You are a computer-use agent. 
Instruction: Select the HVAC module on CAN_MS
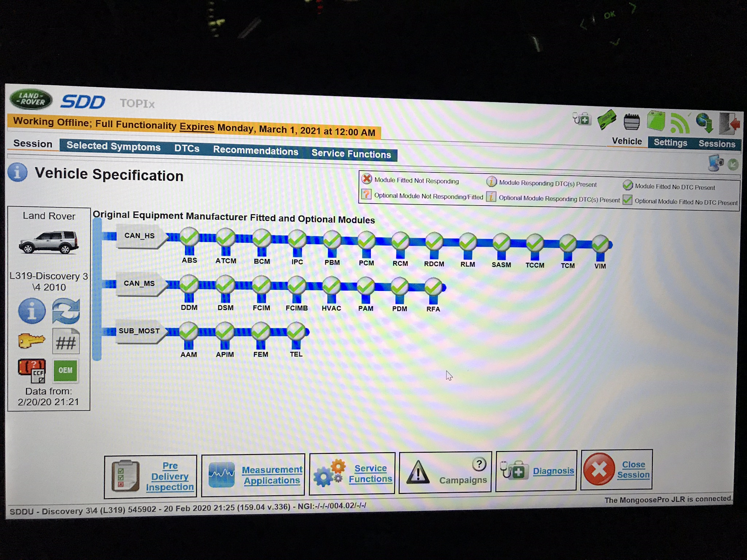click(331, 286)
